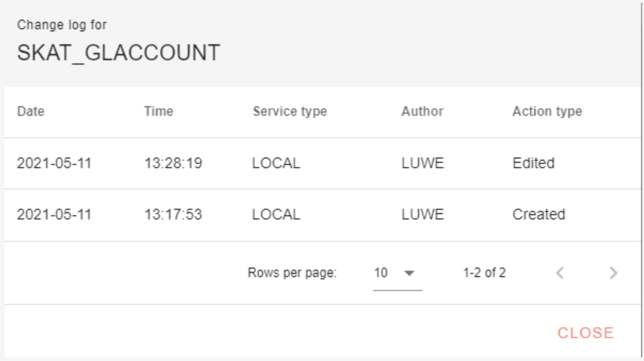Click the date in the Created row
Screen dimensions: 644x361
(54, 214)
